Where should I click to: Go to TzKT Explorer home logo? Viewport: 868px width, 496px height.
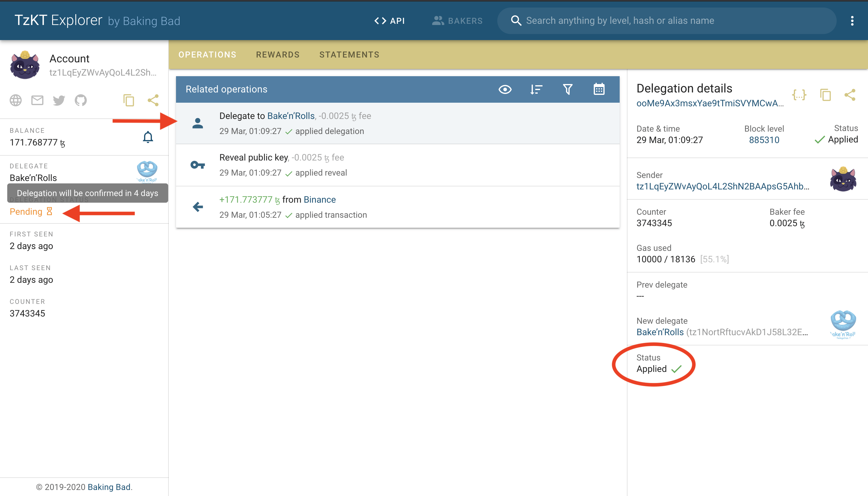coord(58,20)
